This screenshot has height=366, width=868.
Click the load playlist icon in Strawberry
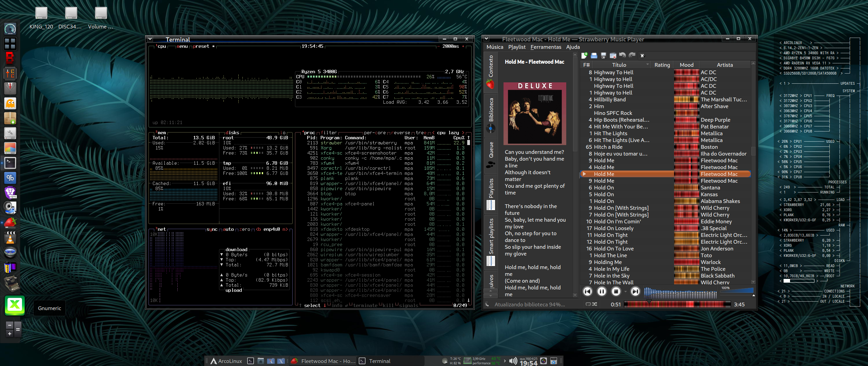594,56
